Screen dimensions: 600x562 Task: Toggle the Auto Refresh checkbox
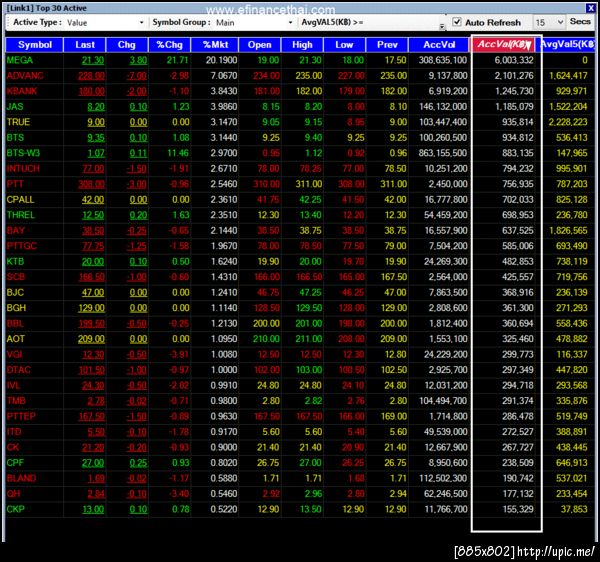coord(457,22)
